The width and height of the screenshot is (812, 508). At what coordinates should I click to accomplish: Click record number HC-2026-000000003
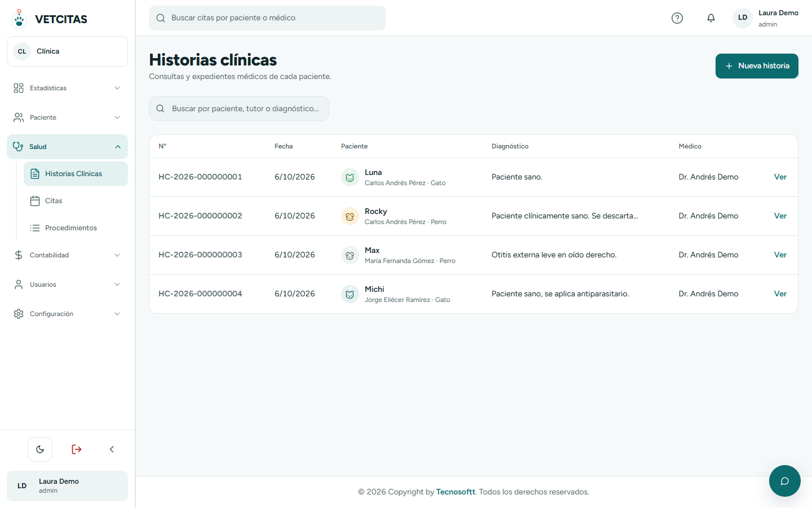[x=200, y=255]
